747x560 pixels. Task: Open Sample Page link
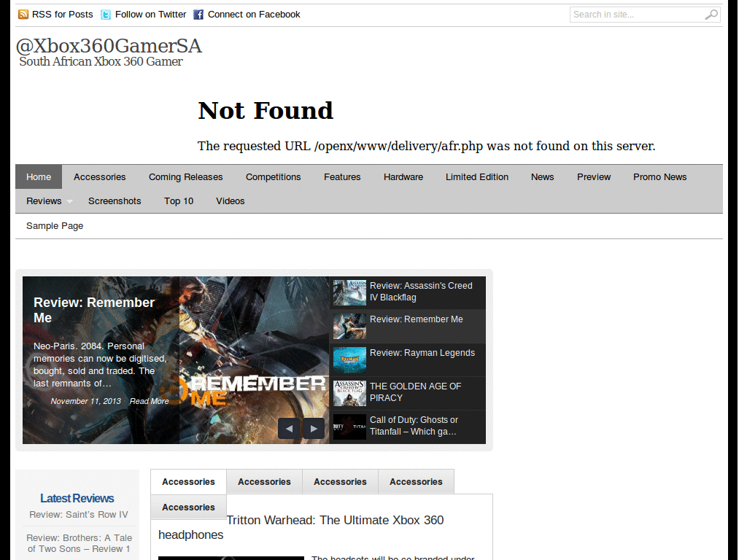tap(55, 226)
